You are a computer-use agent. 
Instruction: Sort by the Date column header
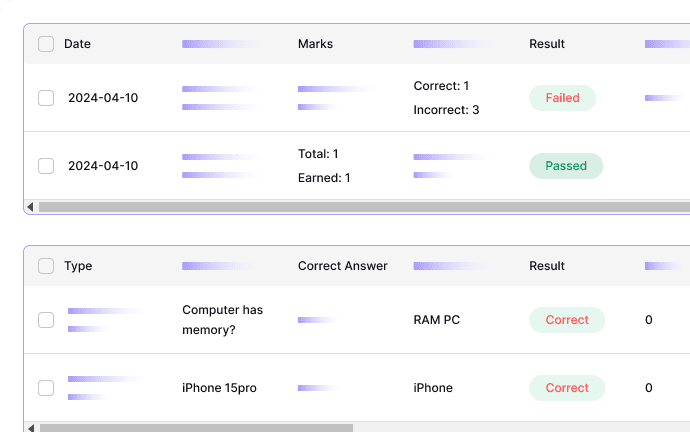click(x=77, y=44)
